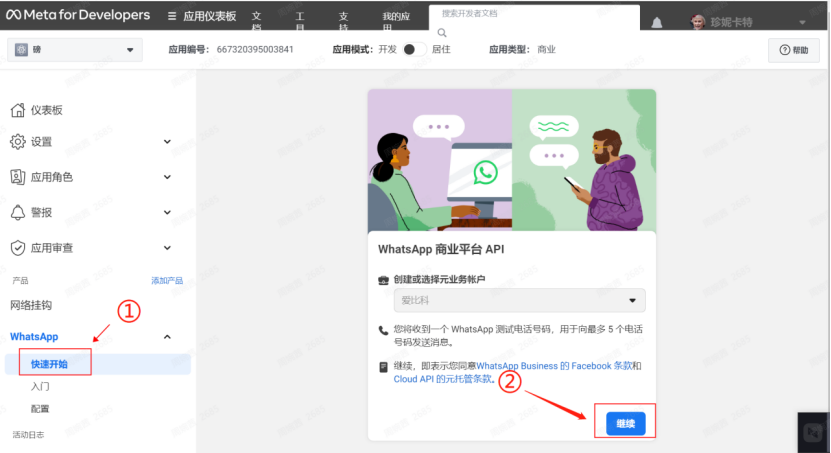Screen dimensions: 831x453
Task: Click the document icon beside terms text
Action: point(383,367)
